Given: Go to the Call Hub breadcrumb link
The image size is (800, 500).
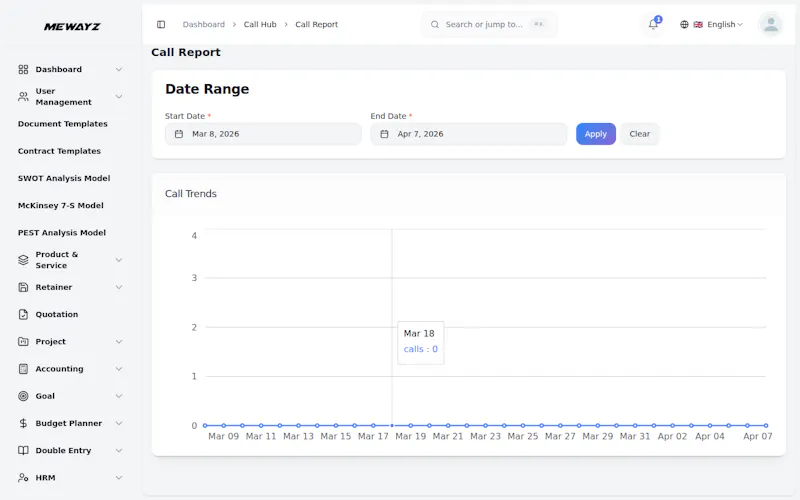Looking at the screenshot, I should [260, 24].
